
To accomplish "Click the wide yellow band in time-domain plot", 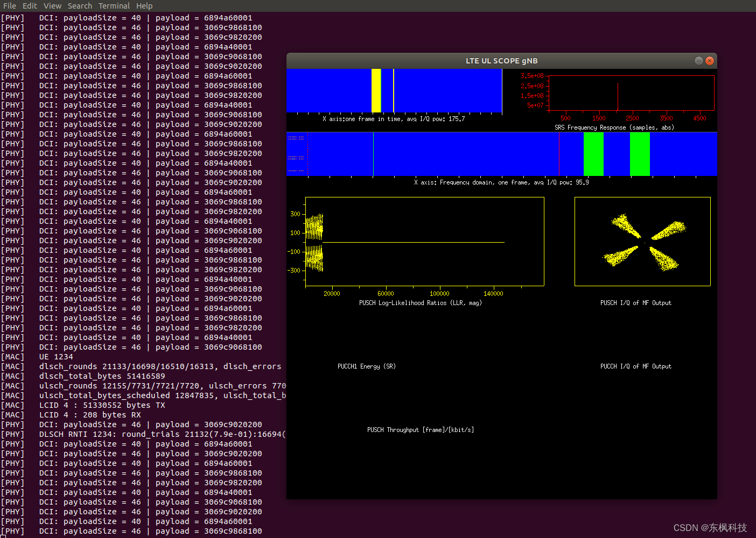I will (376, 90).
